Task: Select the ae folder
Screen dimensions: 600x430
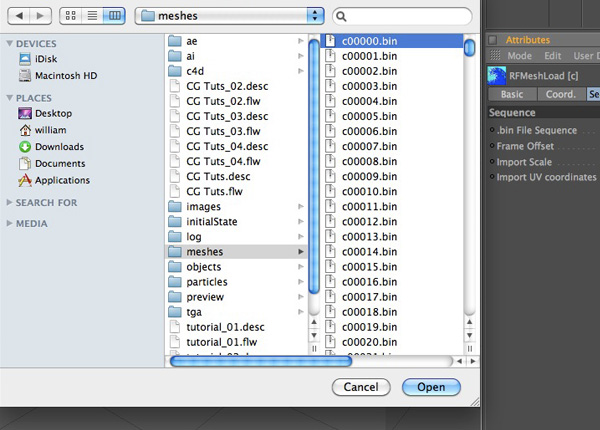Action: pyautogui.click(x=236, y=41)
